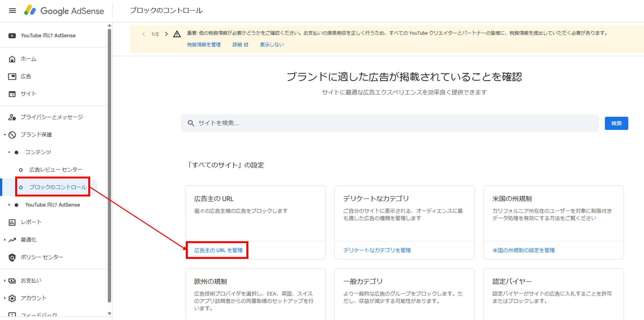Viewport: 644px width, 320px height.
Task: Select the サイト sites icon
Action: click(x=12, y=94)
